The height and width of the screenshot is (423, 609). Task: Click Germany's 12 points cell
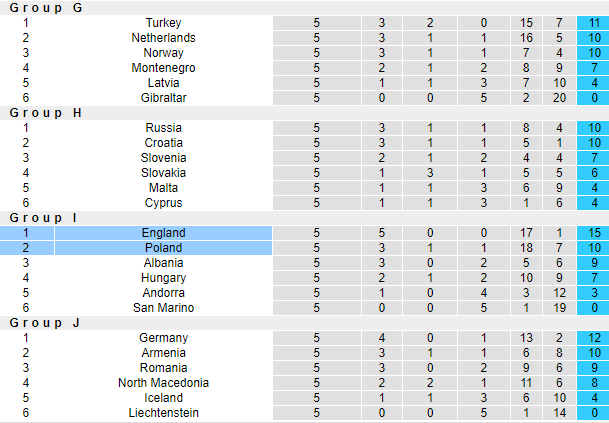[593, 337]
